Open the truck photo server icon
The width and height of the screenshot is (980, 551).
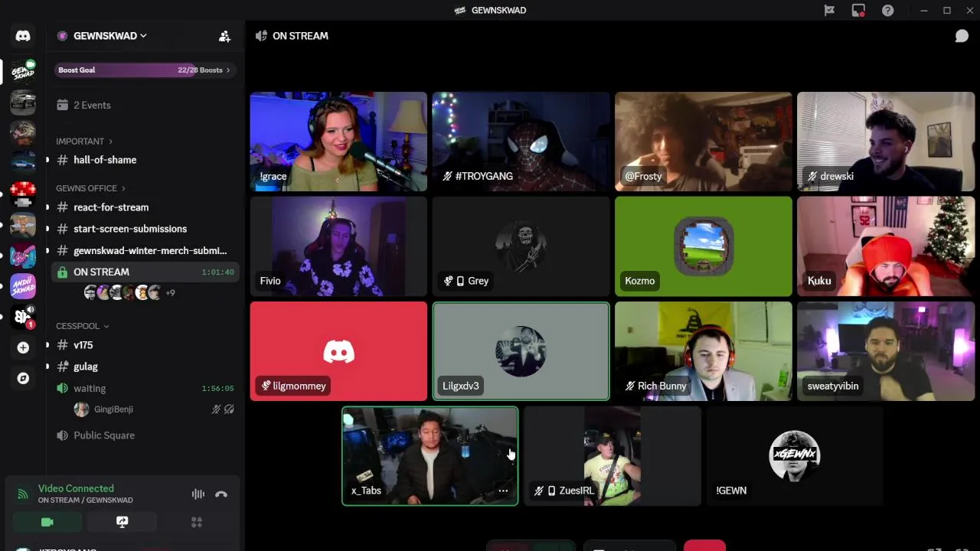click(x=23, y=102)
